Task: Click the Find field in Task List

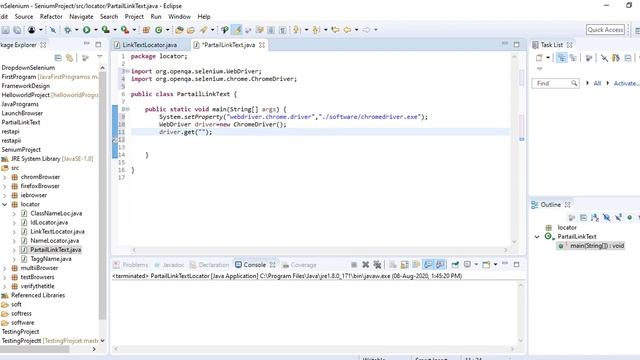Action: [x=556, y=83]
